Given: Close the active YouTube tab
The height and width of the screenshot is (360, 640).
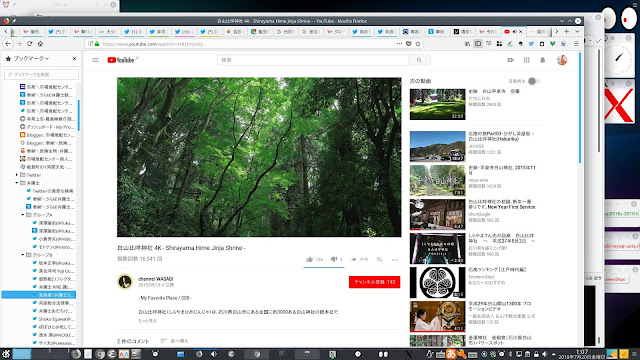Looking at the screenshot, I should [x=520, y=31].
